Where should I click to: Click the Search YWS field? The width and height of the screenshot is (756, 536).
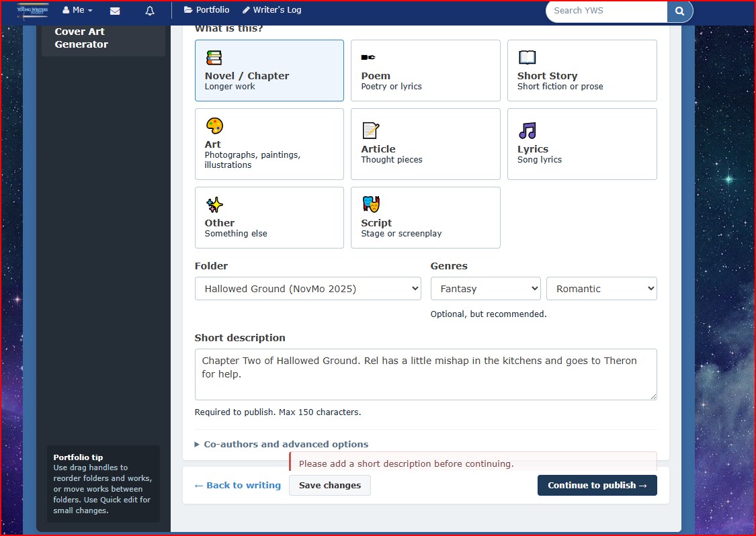(x=607, y=11)
